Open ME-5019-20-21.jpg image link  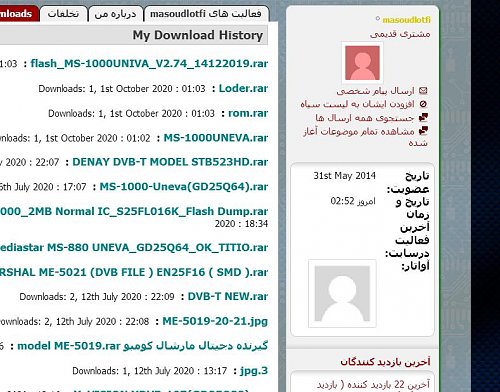pos(215,321)
